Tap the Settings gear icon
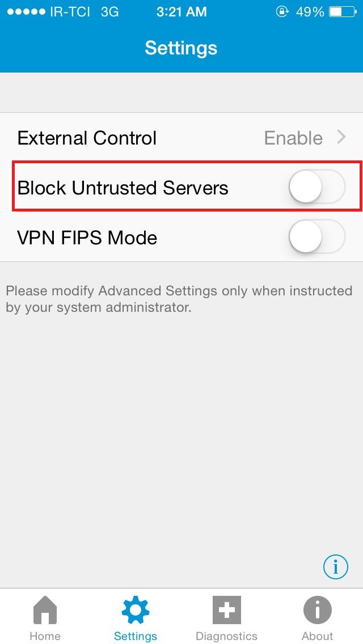This screenshot has width=363, height=644. pos(136,611)
